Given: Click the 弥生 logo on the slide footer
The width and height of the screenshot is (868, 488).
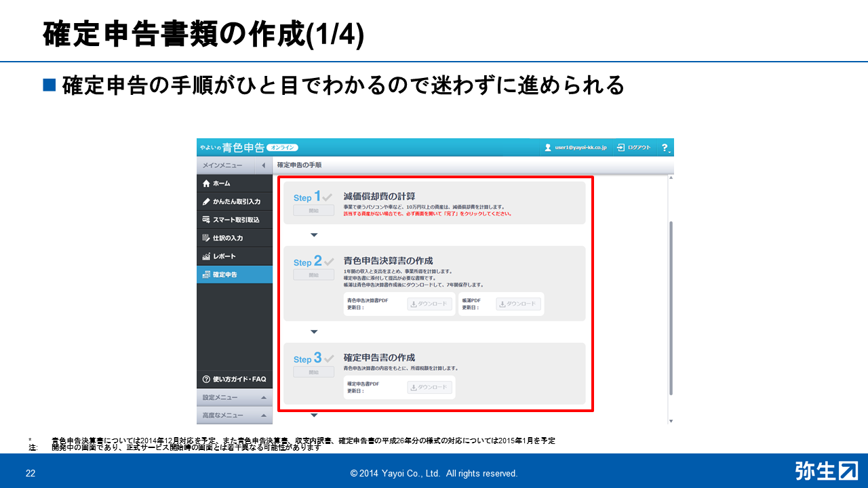Looking at the screenshot, I should tap(826, 470).
